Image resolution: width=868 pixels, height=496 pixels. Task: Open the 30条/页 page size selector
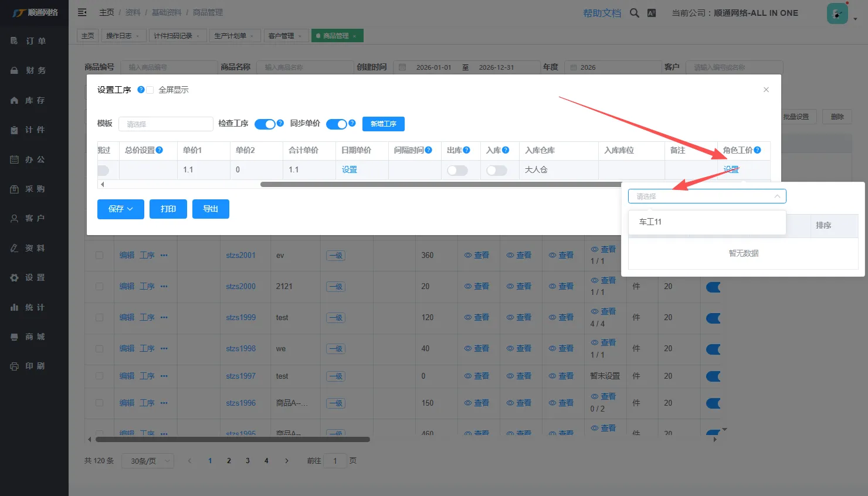(x=148, y=461)
